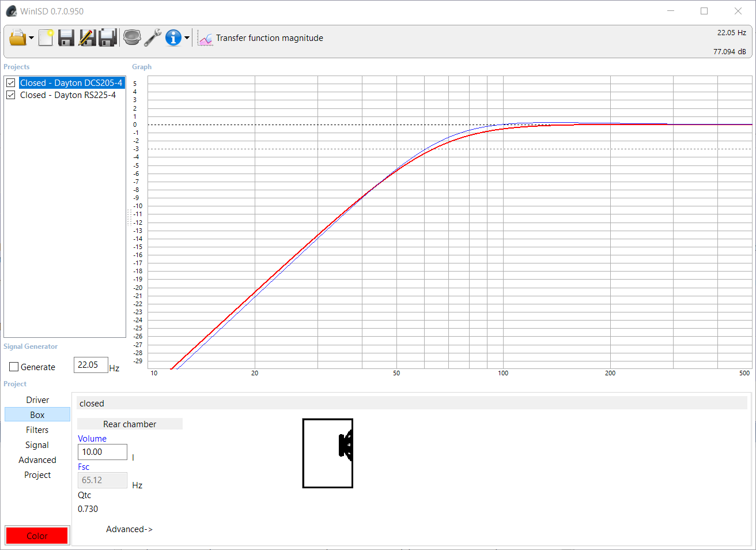Expand the info icon dropdown arrow
The image size is (756, 550).
tap(187, 39)
